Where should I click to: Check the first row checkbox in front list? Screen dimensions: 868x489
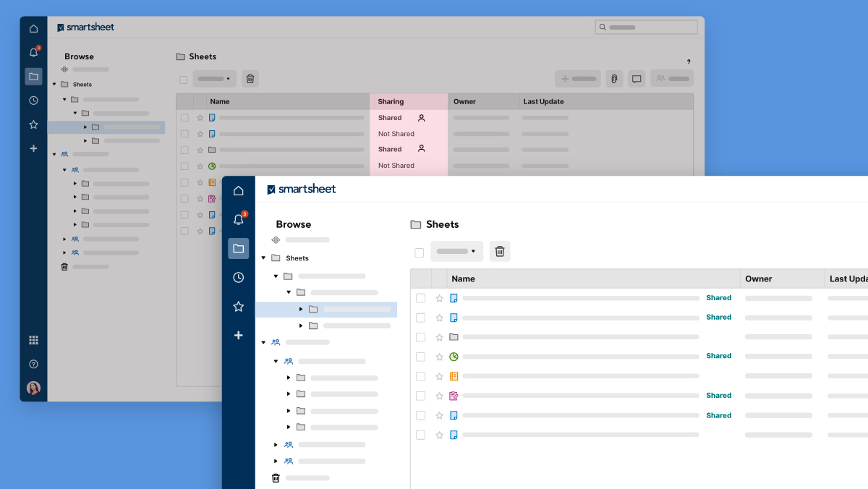point(420,298)
